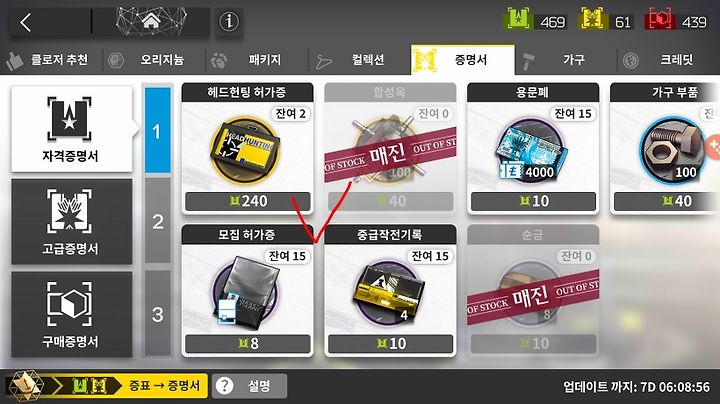The image size is (720, 404).
Task: Switch to shop page 2
Action: click(158, 221)
